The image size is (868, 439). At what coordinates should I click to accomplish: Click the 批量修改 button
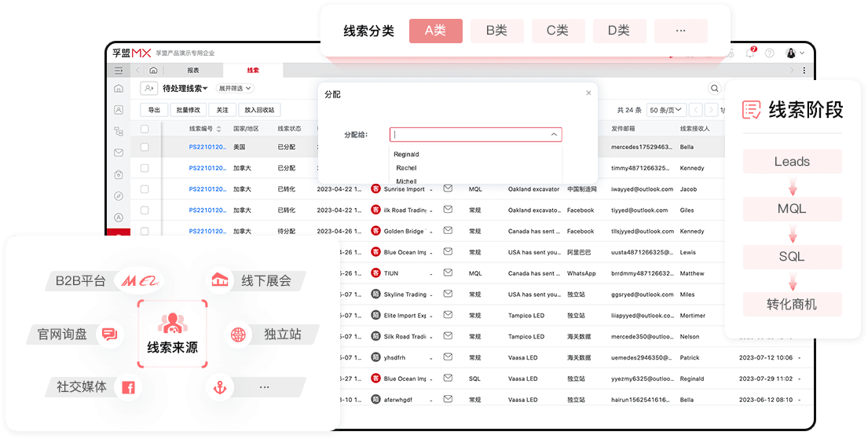pos(188,110)
